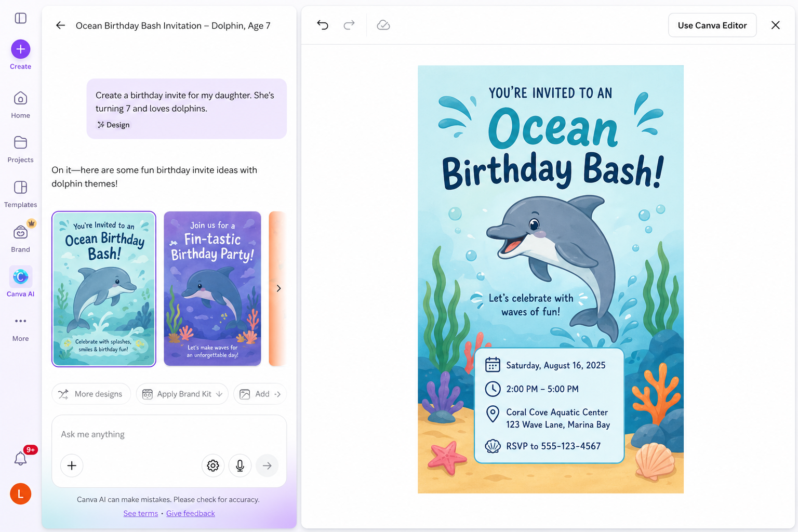Go to the Home section
The image size is (798, 532).
(21, 99)
